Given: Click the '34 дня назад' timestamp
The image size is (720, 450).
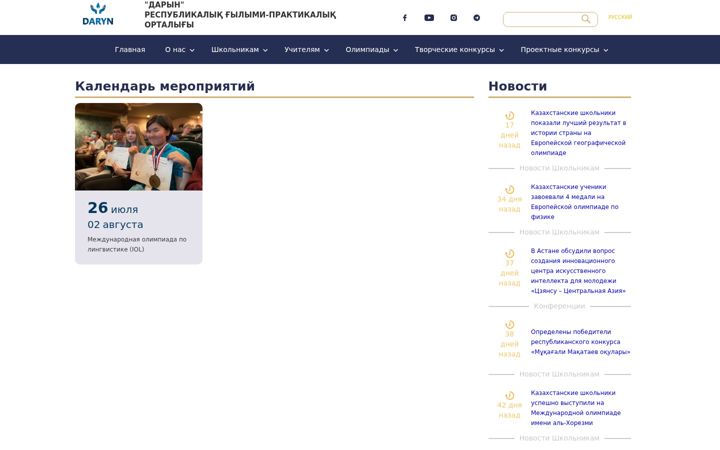Looking at the screenshot, I should [509, 204].
